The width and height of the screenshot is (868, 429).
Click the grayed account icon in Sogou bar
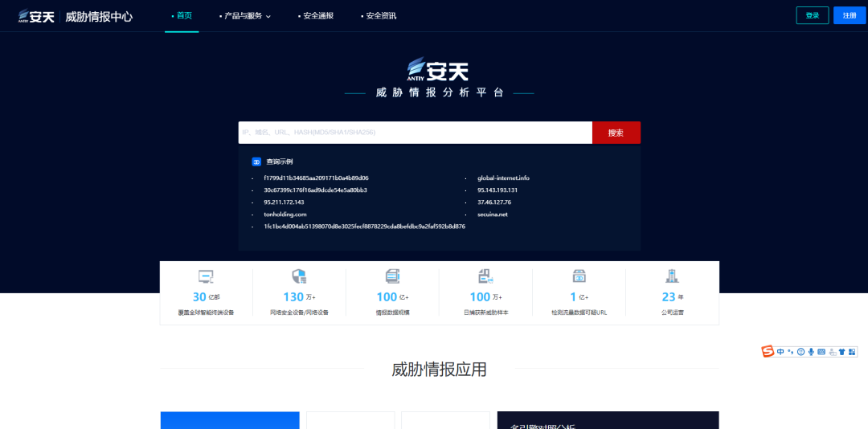tap(832, 352)
